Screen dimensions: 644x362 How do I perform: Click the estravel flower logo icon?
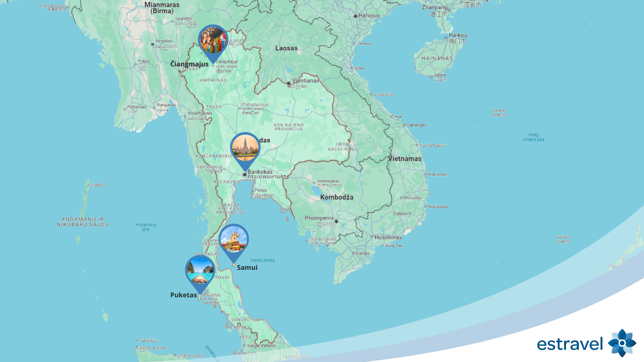click(622, 343)
